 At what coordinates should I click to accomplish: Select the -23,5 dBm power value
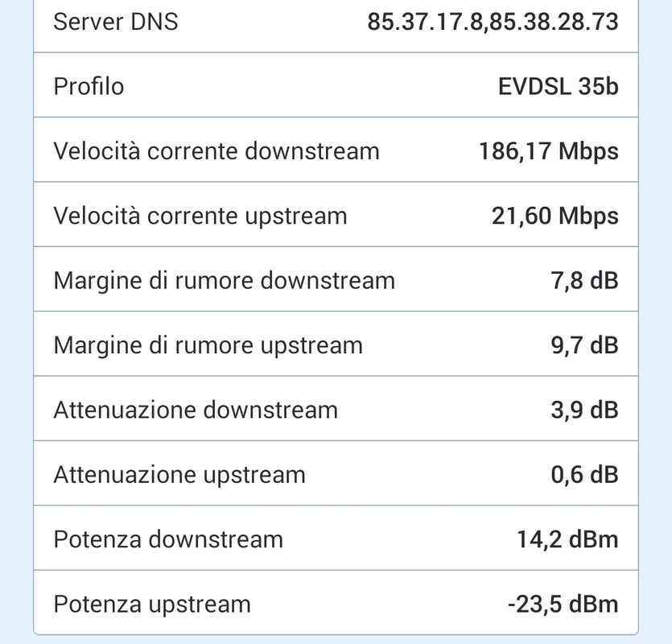pos(563,604)
